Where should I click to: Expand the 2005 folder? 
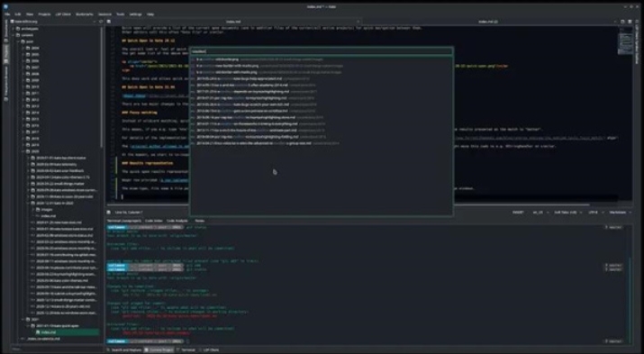(x=23, y=55)
